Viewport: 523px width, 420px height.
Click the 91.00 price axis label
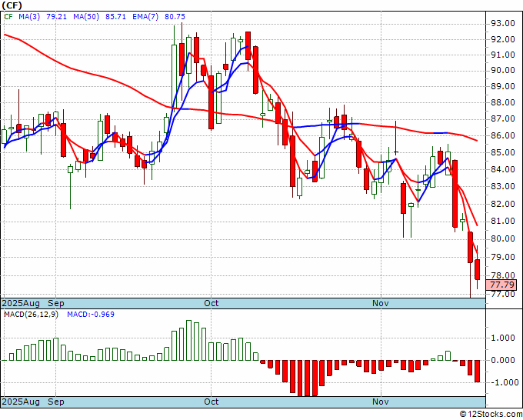[x=502, y=55]
